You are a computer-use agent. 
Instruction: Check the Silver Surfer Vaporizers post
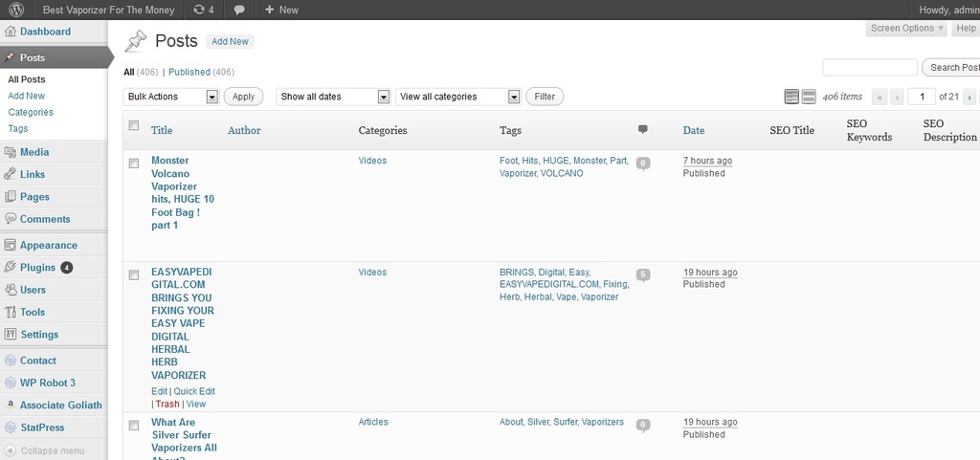pyautogui.click(x=134, y=426)
